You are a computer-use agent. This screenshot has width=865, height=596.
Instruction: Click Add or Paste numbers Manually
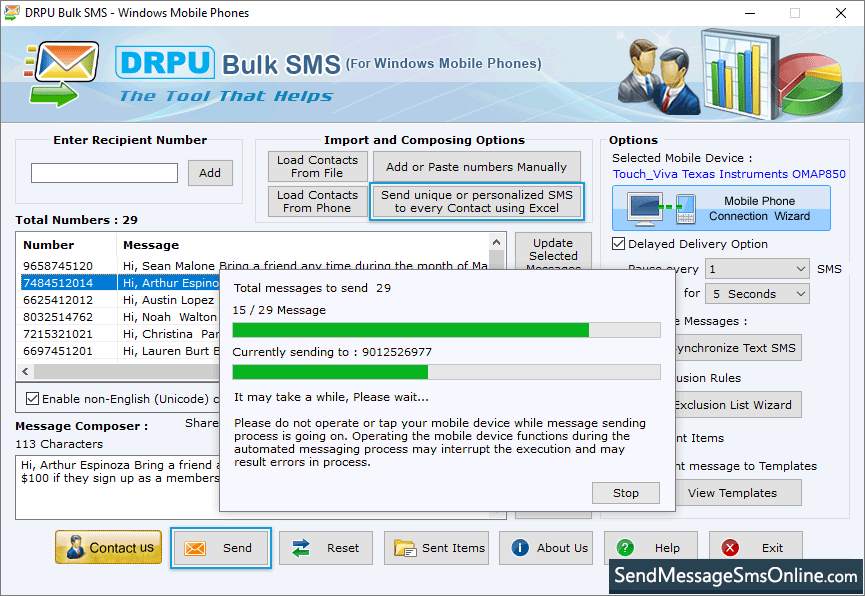coord(477,166)
